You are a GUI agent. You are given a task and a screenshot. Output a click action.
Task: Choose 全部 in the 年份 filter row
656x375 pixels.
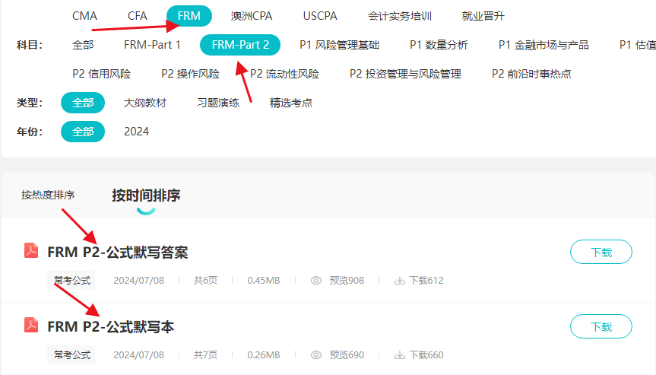click(83, 131)
